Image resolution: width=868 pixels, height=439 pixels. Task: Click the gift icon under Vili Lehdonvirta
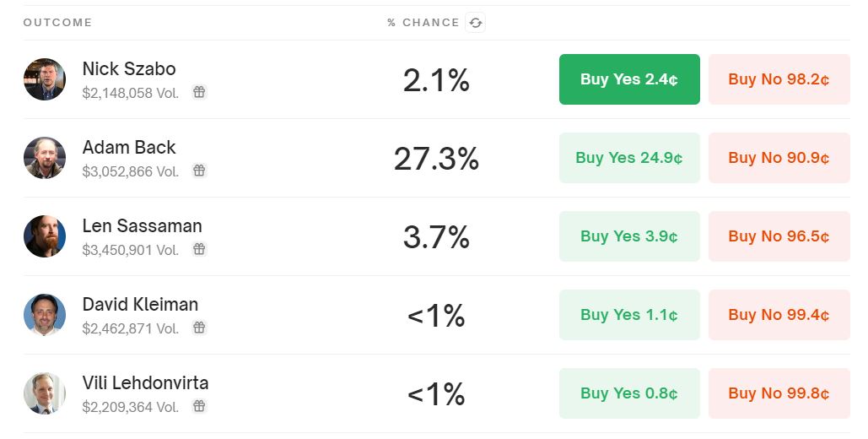(x=199, y=407)
